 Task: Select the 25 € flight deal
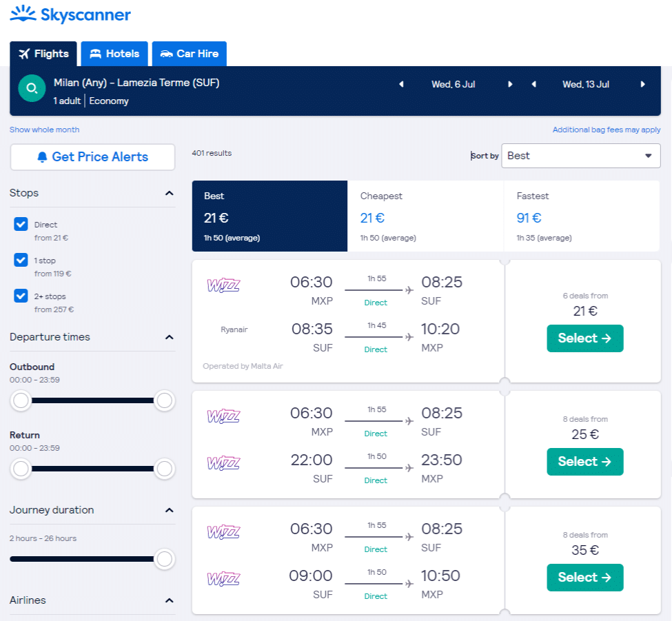point(584,462)
